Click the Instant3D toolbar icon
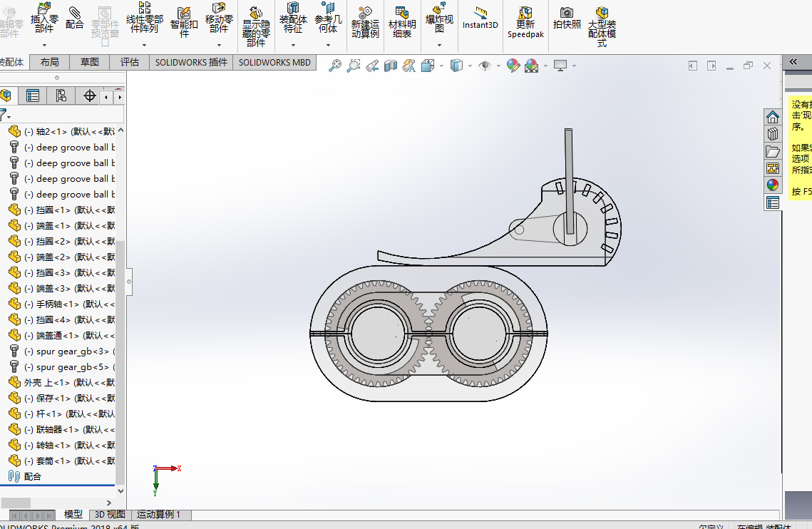The height and width of the screenshot is (529, 812). (480, 19)
